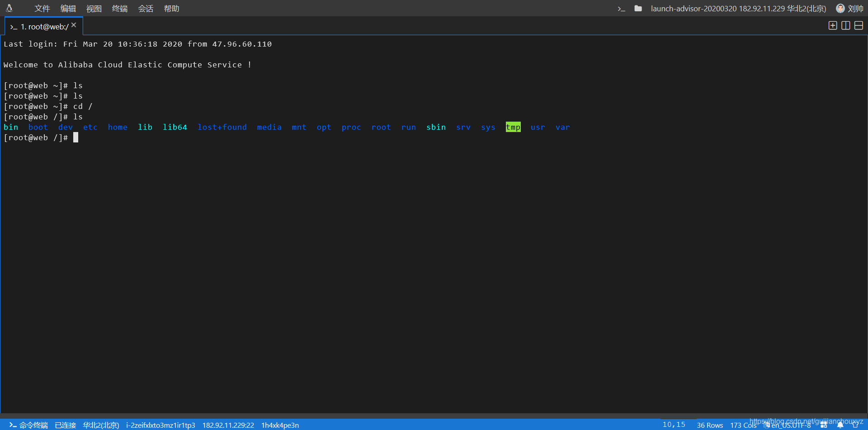This screenshot has width=868, height=430.
Task: Close the root@web:/ tab
Action: [x=74, y=25]
